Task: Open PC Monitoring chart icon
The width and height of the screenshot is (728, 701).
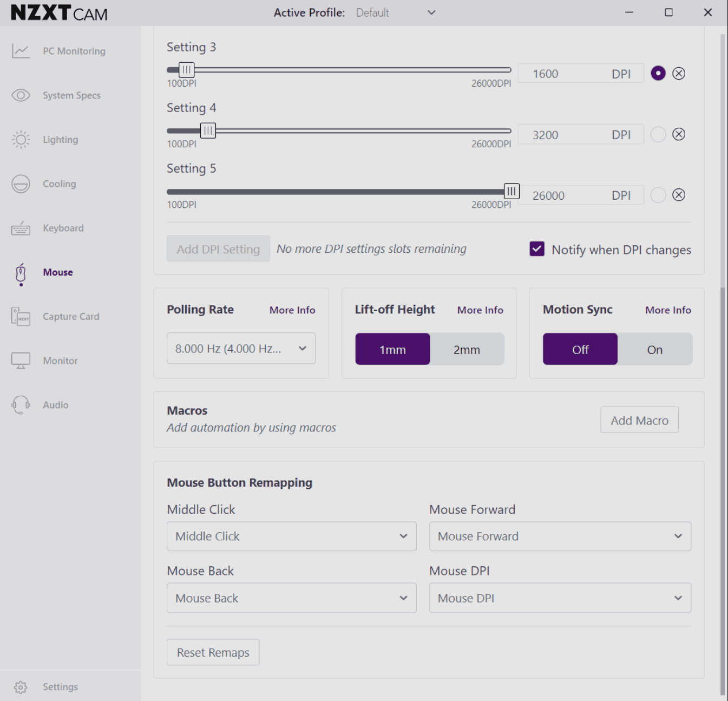Action: (21, 51)
